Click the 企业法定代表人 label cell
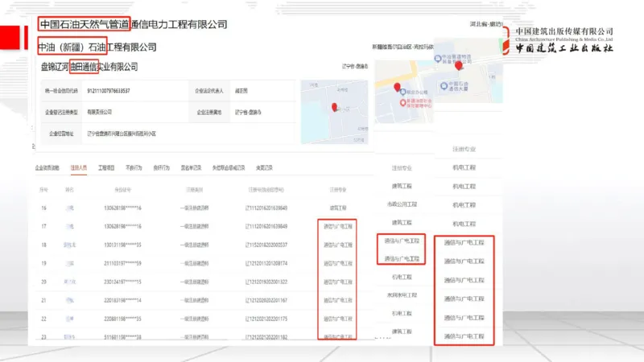The image size is (644, 362). 209,91
